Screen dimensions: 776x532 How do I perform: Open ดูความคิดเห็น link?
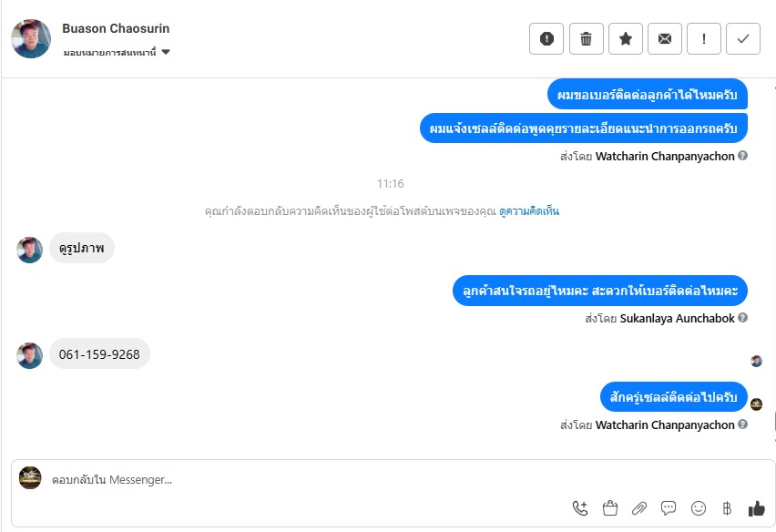click(529, 211)
